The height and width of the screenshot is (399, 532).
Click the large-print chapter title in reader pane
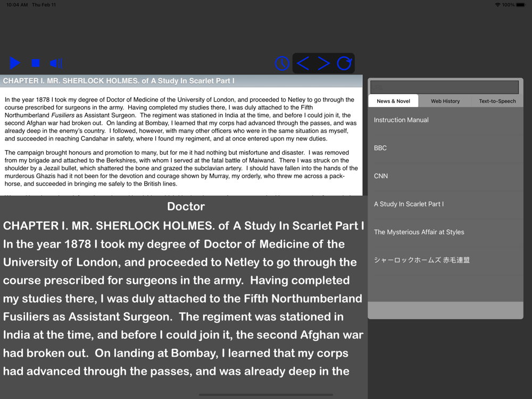(x=184, y=226)
